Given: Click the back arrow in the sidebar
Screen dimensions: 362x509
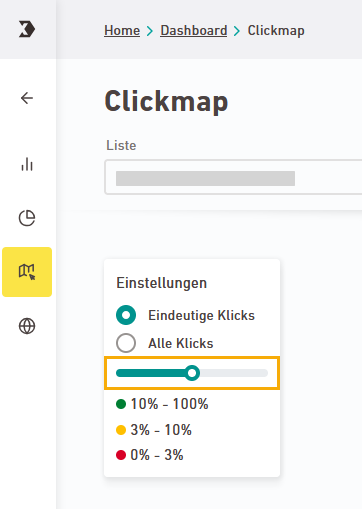Looking at the screenshot, I should (27, 98).
